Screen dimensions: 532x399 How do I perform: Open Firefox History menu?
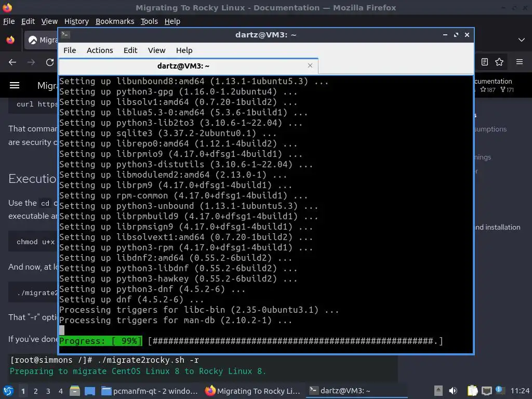tap(76, 21)
